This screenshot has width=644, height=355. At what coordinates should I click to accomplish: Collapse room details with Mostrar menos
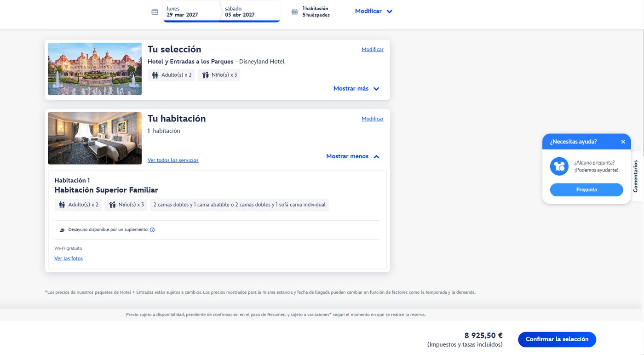point(353,156)
